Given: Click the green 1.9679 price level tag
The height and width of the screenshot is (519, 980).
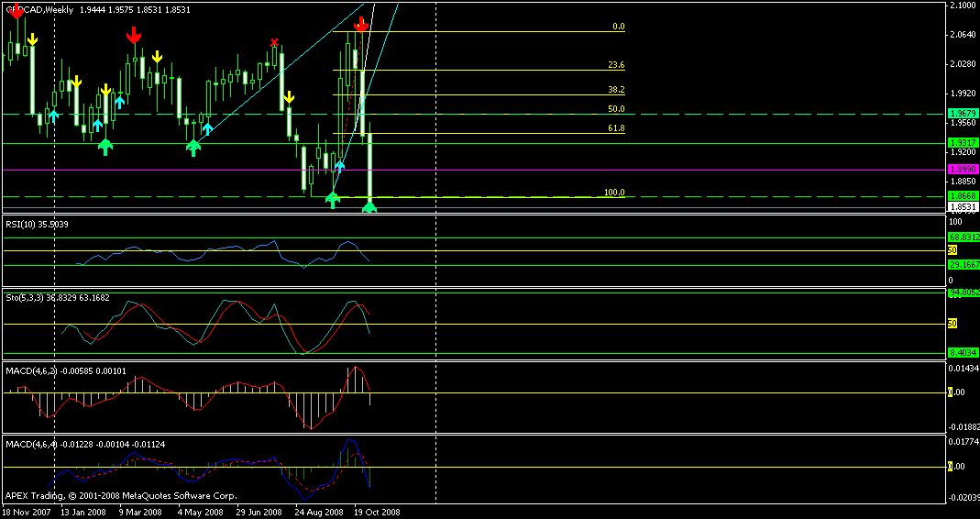Looking at the screenshot, I should (x=961, y=115).
